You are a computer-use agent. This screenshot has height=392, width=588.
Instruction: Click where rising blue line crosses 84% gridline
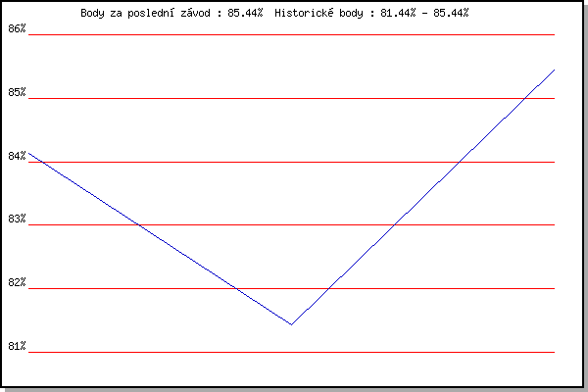(x=460, y=162)
